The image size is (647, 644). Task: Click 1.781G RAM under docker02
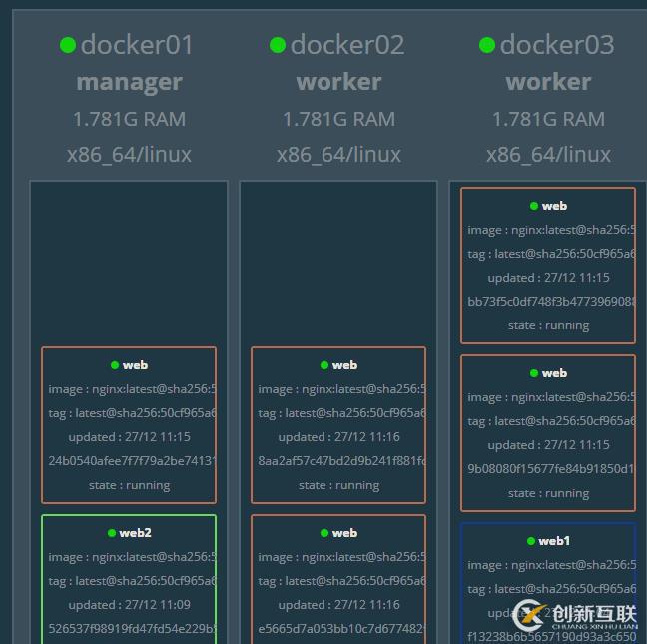(x=338, y=119)
